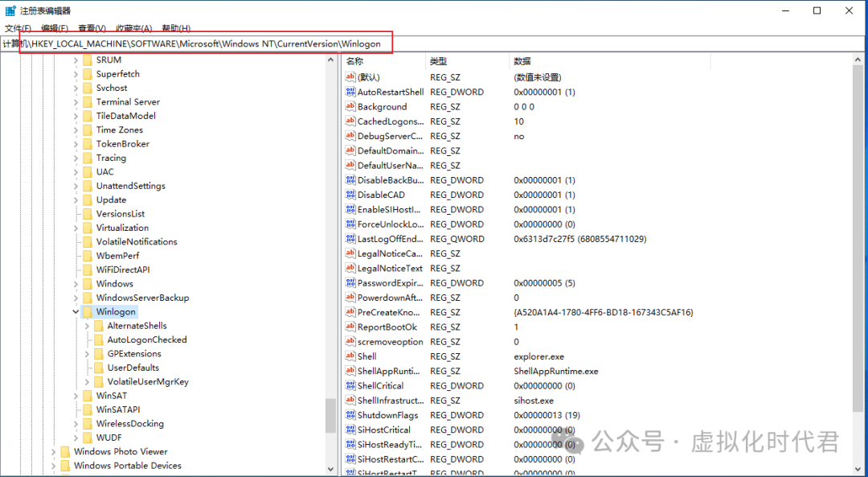The height and width of the screenshot is (477, 868).
Task: Expand the WirelessDocking tree node
Action: coord(76,424)
